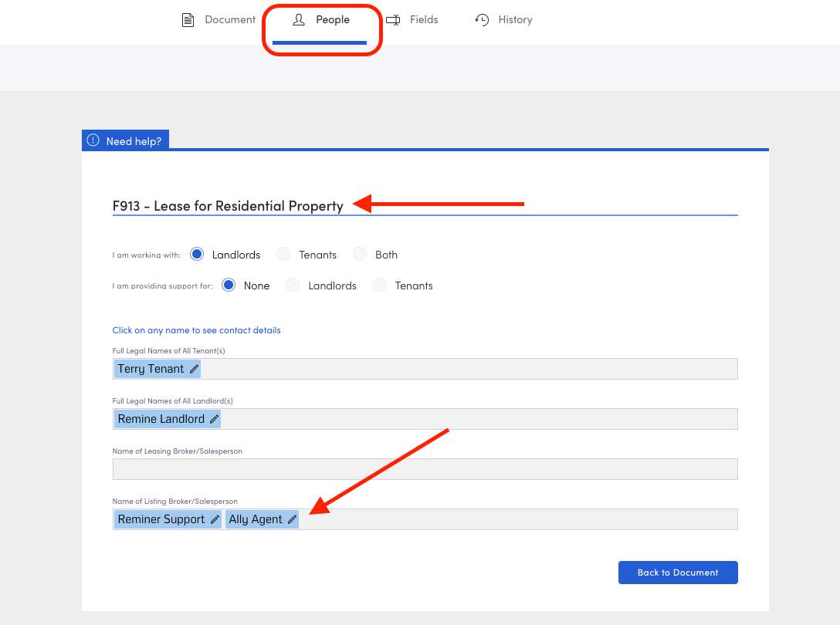Click the Fields text-box icon

coord(393,20)
